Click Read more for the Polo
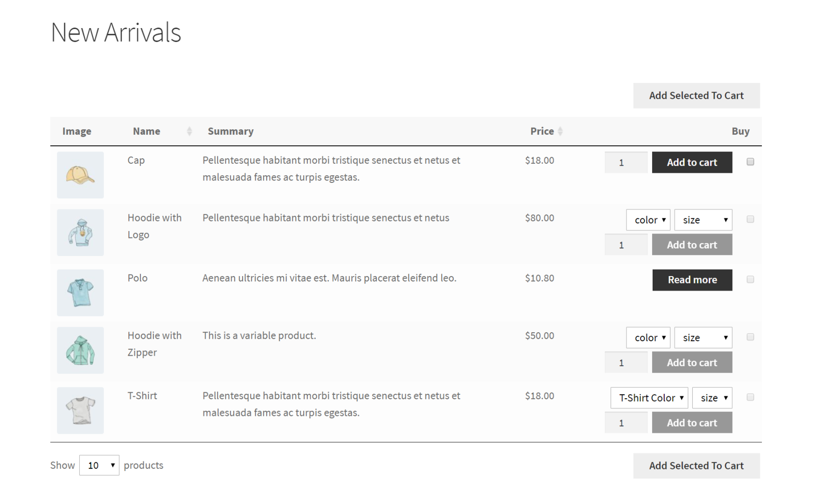 692,280
